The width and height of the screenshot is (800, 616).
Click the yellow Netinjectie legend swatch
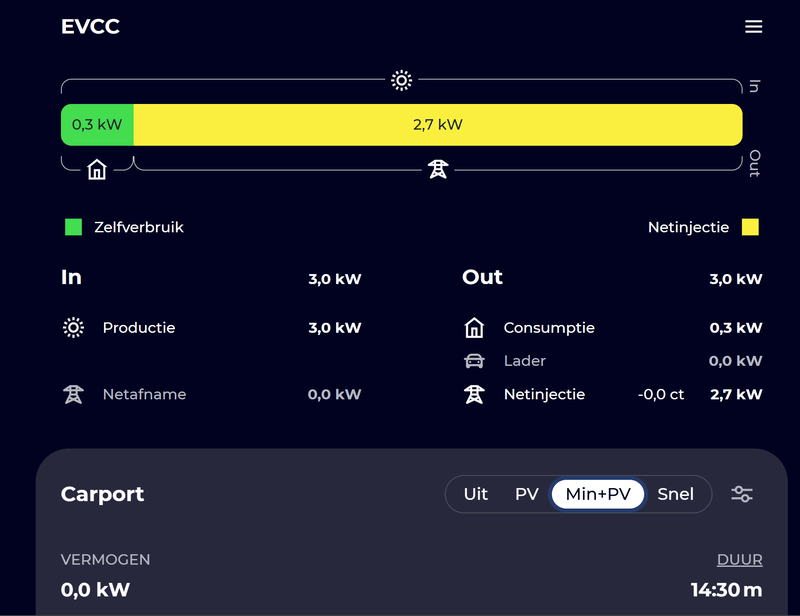750,227
